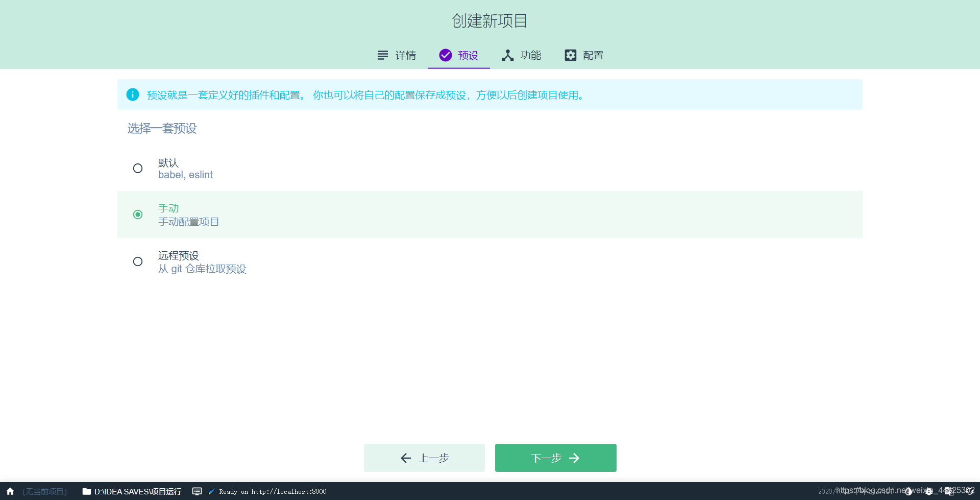
Task: Open the D:\IDEA SAVES folder path
Action: pos(132,491)
